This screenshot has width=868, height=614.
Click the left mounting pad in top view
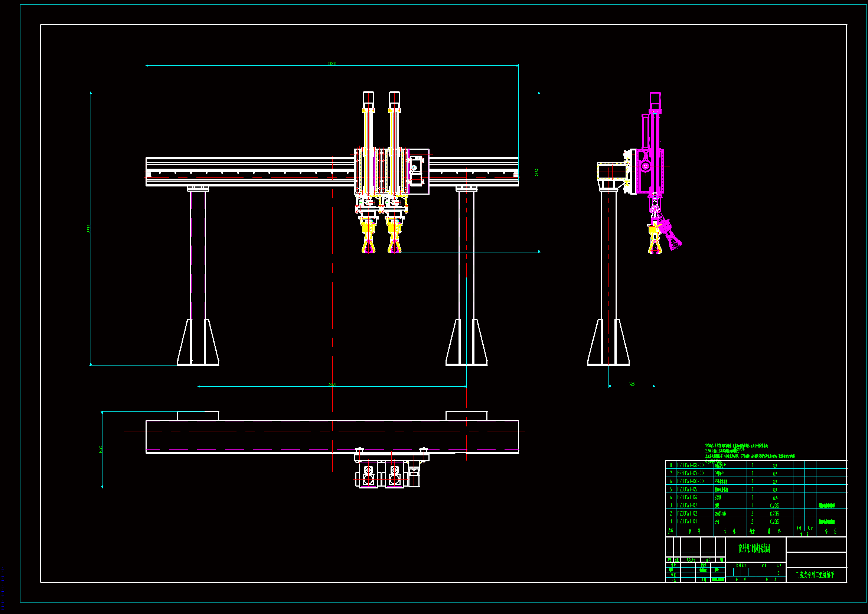coord(198,416)
